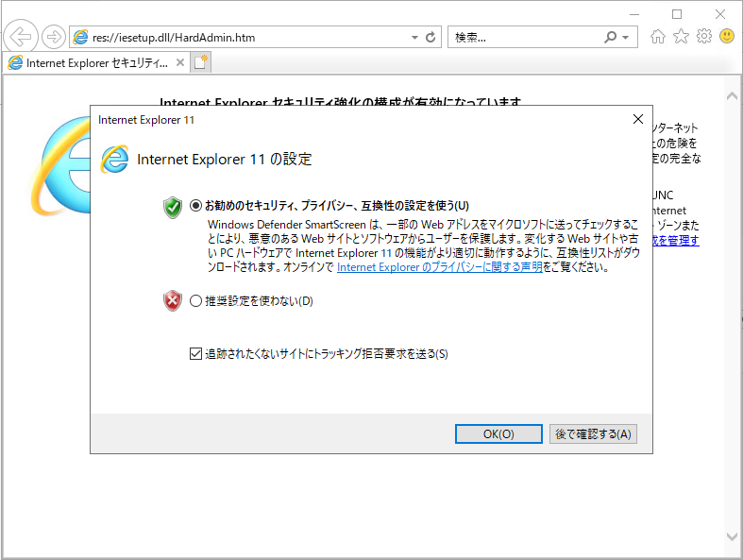
Task: Close the Internet Explorer セキュリティ tab
Action: [x=180, y=62]
